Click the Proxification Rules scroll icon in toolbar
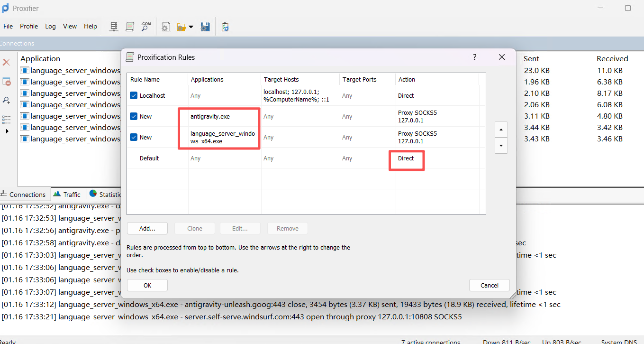644x344 pixels. [x=130, y=27]
